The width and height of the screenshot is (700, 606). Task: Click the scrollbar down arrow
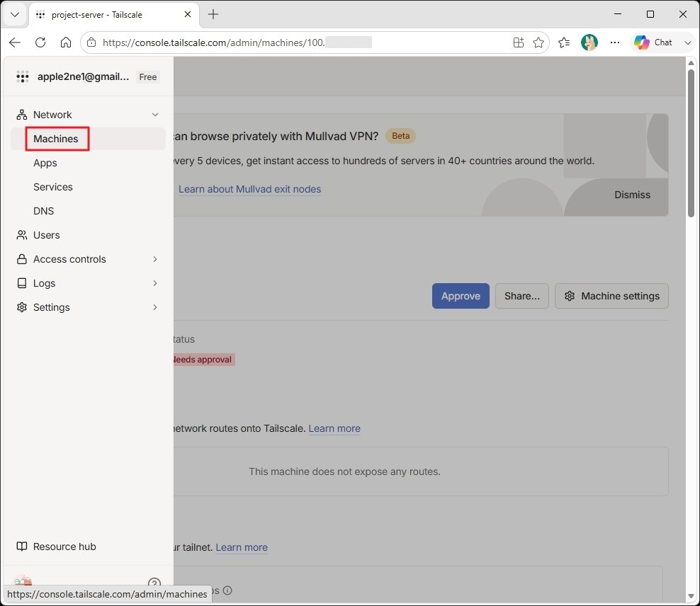pyautogui.click(x=691, y=596)
